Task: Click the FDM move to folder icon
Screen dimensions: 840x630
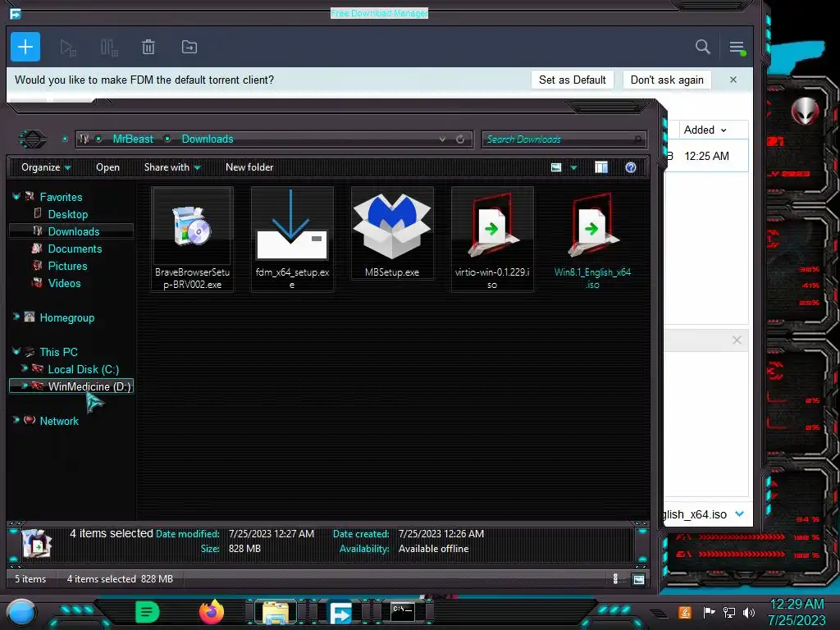Action: coord(189,47)
